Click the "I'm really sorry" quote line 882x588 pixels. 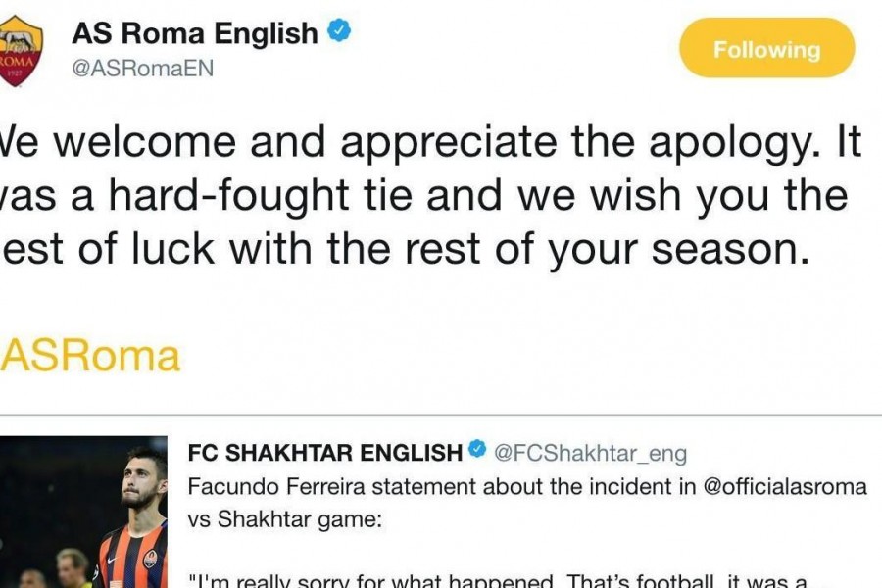(498, 581)
